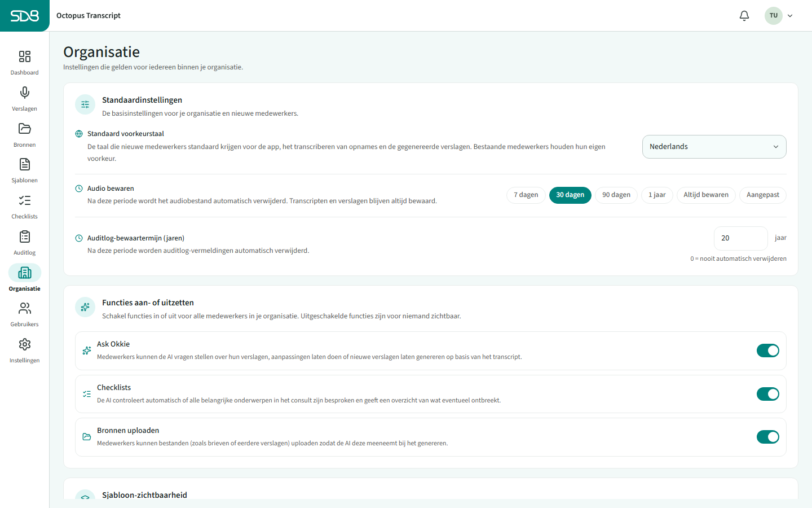The width and height of the screenshot is (812, 508).
Task: Go to Instellingen label in sidebar
Action: pos(25,361)
